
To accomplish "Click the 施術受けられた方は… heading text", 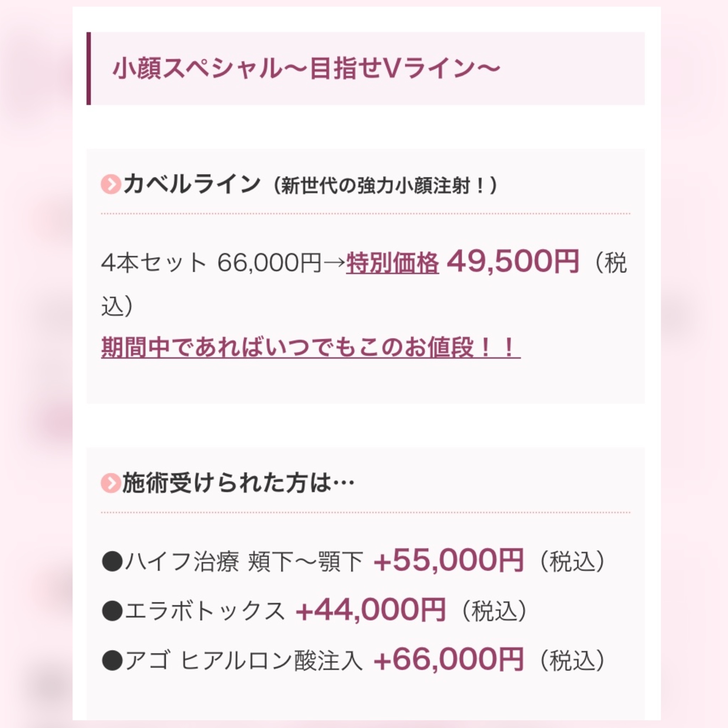I will [x=238, y=483].
